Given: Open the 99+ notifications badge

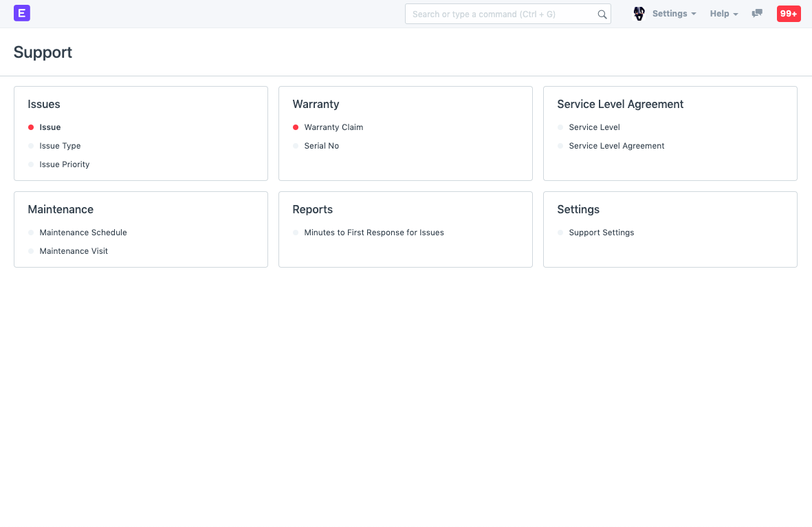Looking at the screenshot, I should [x=788, y=14].
